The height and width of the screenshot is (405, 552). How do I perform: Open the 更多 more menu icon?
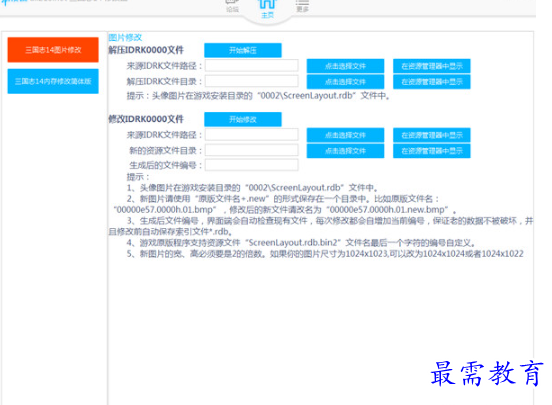302,6
